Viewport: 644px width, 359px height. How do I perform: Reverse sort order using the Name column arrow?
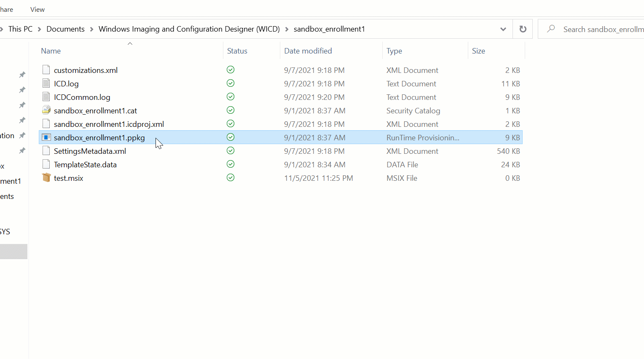pos(130,43)
